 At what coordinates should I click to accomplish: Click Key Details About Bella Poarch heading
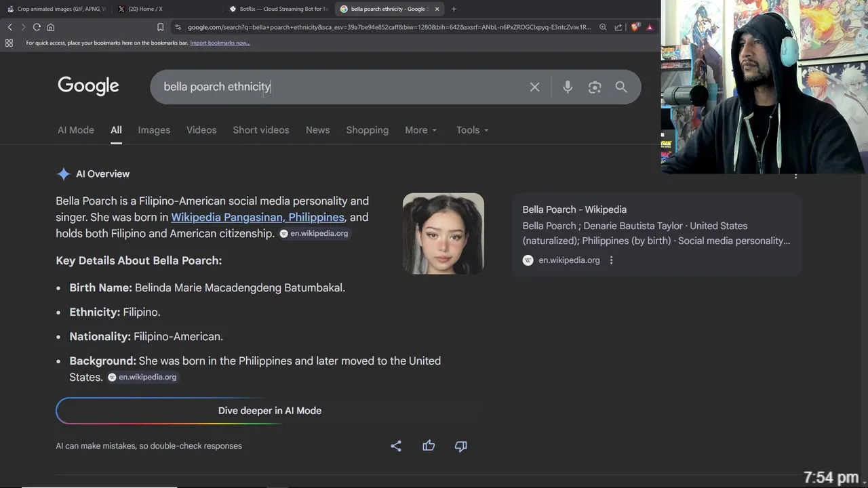coord(138,260)
